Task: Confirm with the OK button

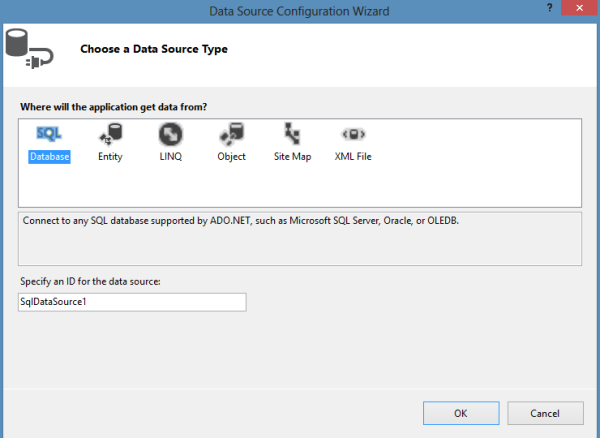Action: (x=460, y=412)
